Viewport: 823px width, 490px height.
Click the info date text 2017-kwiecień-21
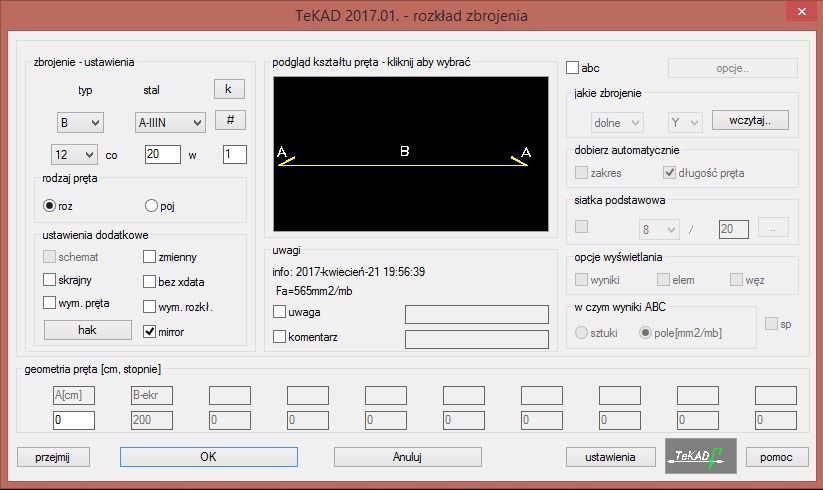pos(349,272)
